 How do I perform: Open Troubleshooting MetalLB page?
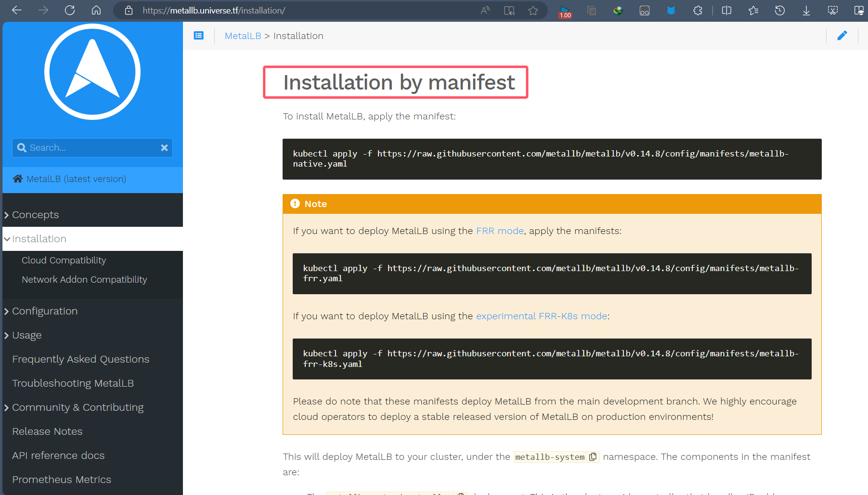(73, 383)
